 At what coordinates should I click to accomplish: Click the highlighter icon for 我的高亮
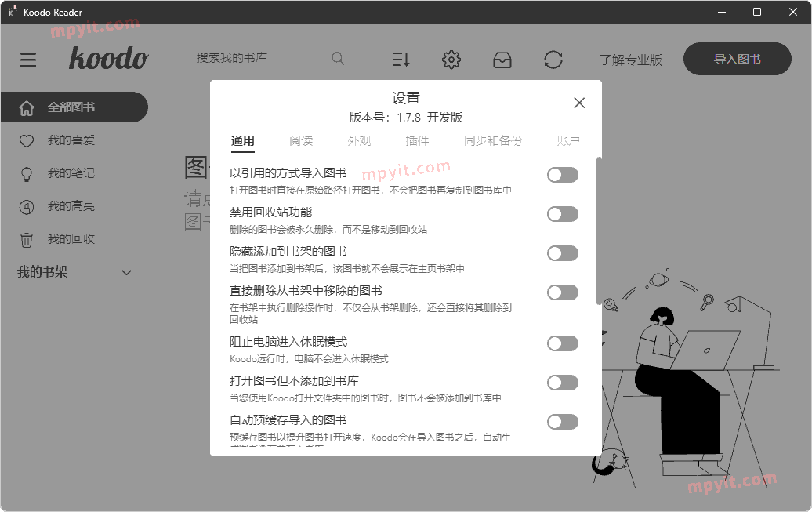pos(27,207)
